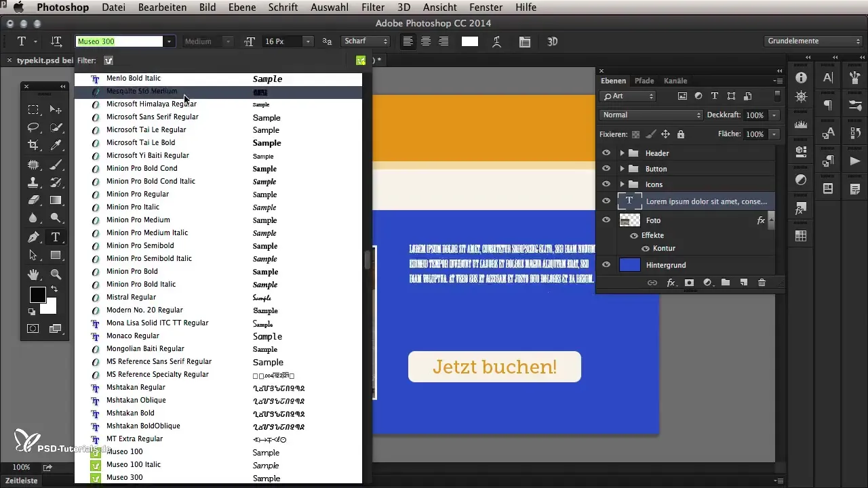868x488 pixels.
Task: Toggle Typekit font filter
Action: point(108,60)
